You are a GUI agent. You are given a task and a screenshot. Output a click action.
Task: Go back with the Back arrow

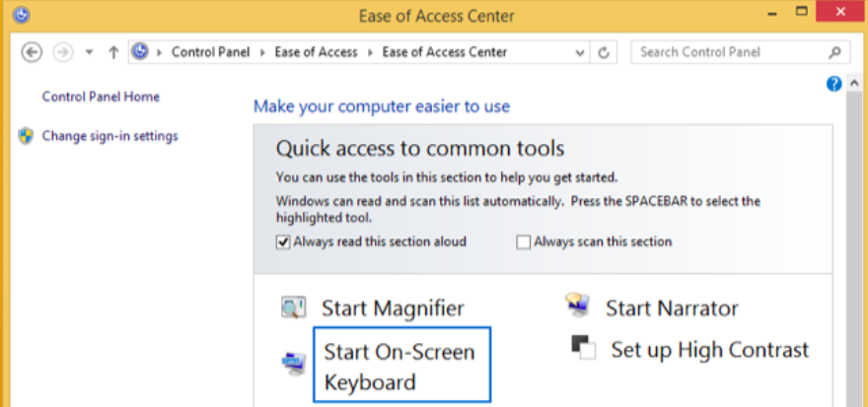[x=32, y=52]
